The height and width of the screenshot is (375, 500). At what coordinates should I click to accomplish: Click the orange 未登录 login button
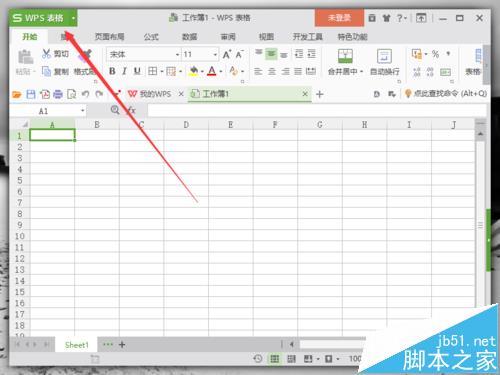coord(339,18)
